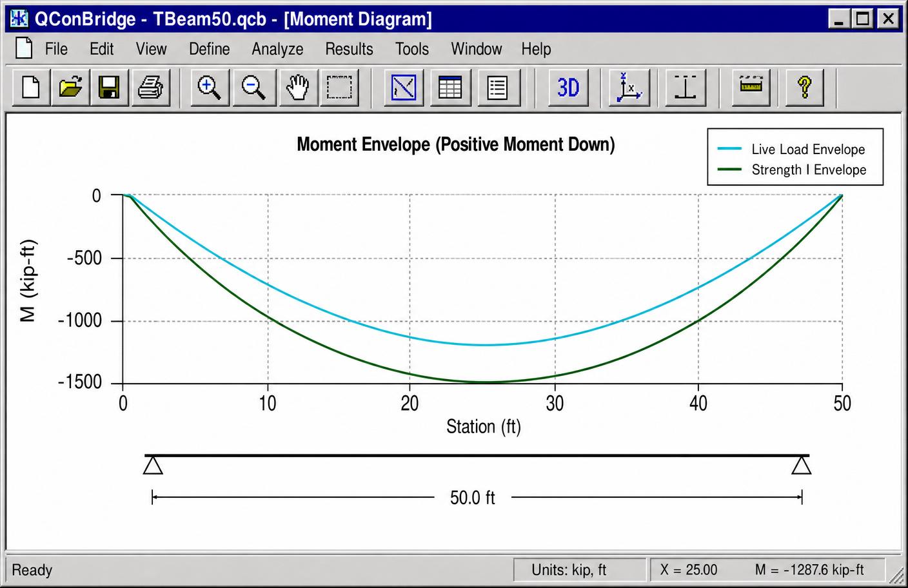
Task: Click the Strength I Envelope legend entry
Action: point(792,170)
